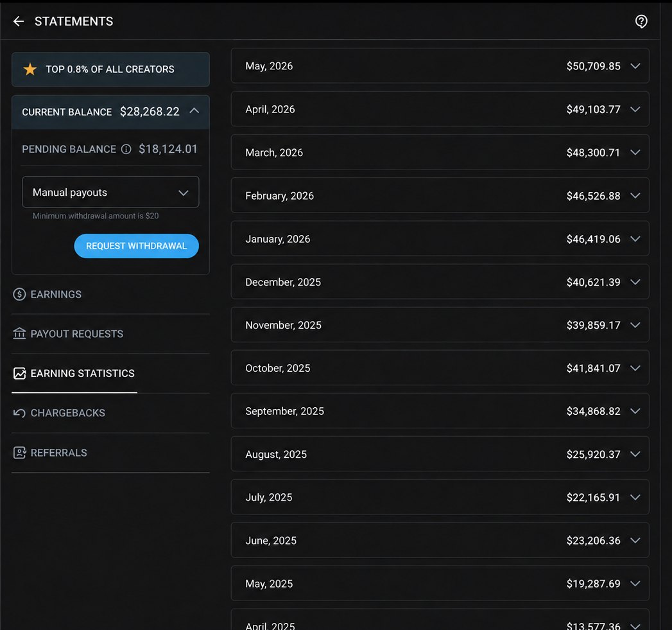Click the Referrals person card icon
The height and width of the screenshot is (630, 672).
click(19, 453)
